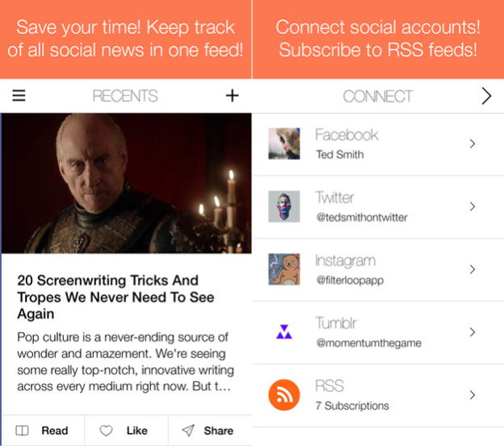Select the 7 Subscriptions RSS entry
The image size is (504, 446).
coord(378,396)
